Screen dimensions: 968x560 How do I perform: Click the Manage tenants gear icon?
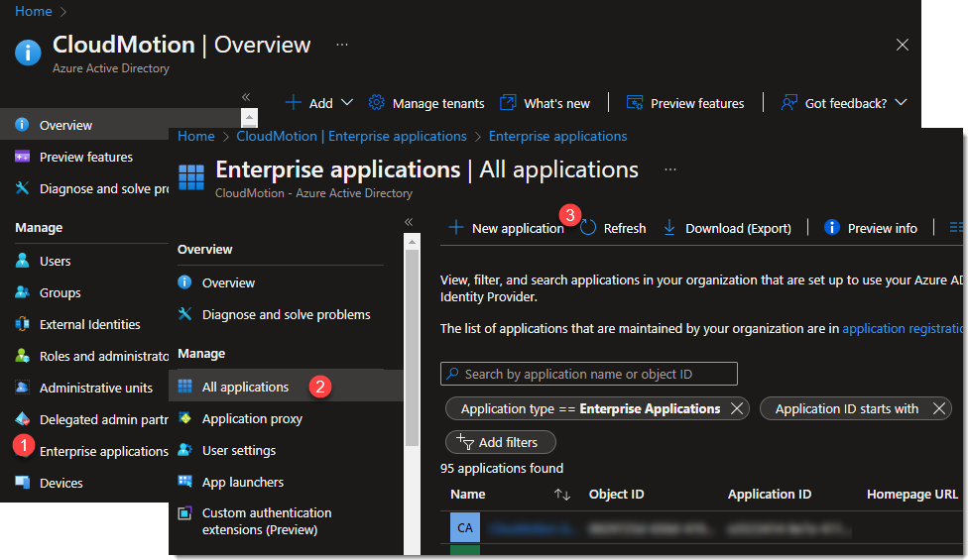(x=376, y=103)
